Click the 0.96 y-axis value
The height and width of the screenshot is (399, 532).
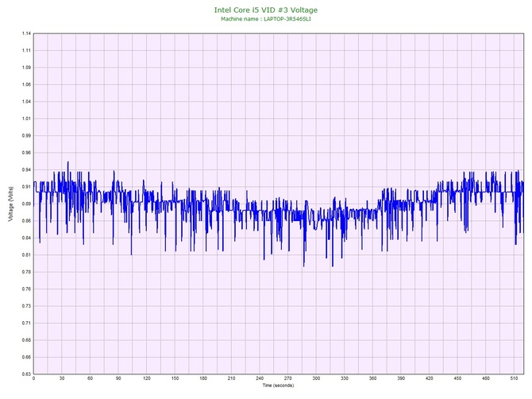[26, 153]
